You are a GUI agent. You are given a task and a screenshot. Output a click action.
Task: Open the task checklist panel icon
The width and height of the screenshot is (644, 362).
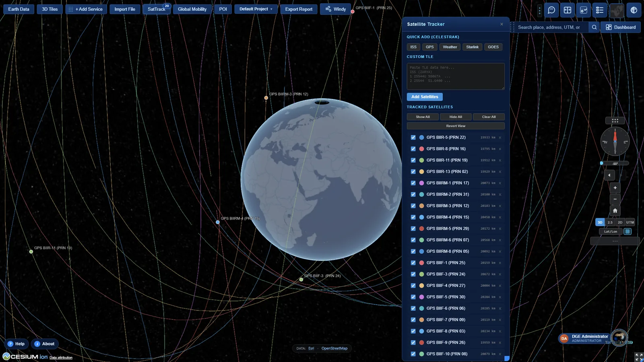click(584, 10)
